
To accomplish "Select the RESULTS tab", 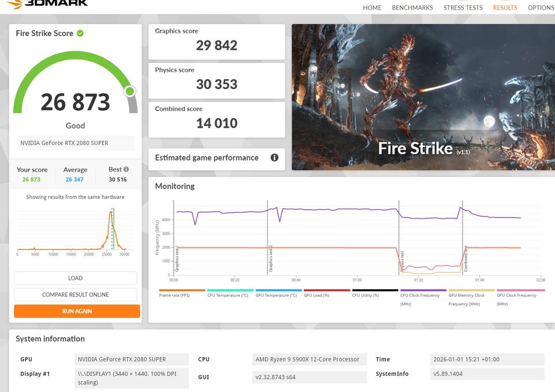I will (505, 8).
